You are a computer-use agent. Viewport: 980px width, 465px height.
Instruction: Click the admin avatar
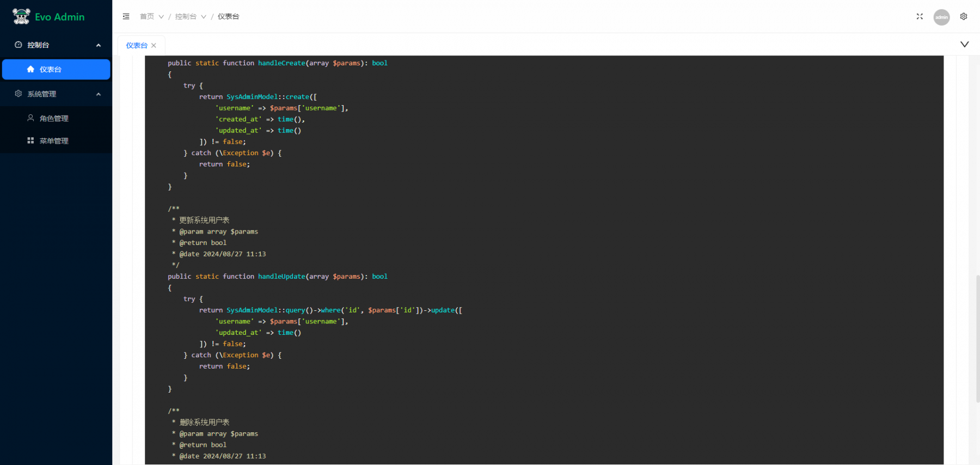click(x=941, y=17)
